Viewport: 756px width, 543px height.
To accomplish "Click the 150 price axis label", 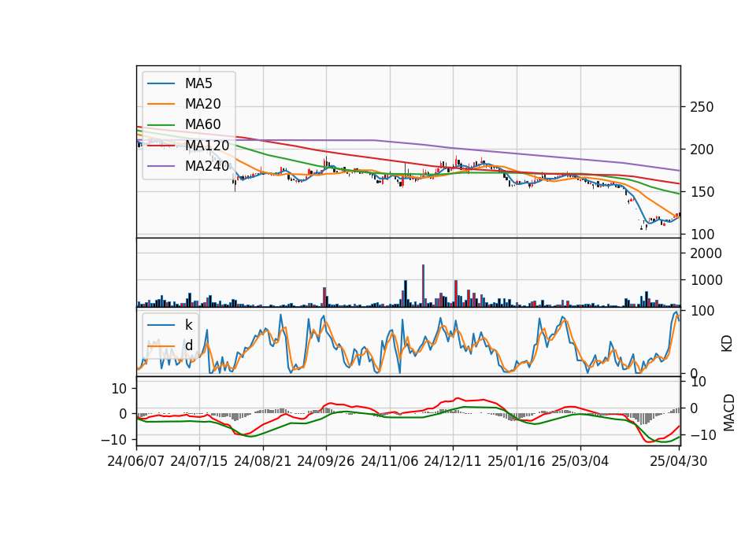I will (x=702, y=192).
